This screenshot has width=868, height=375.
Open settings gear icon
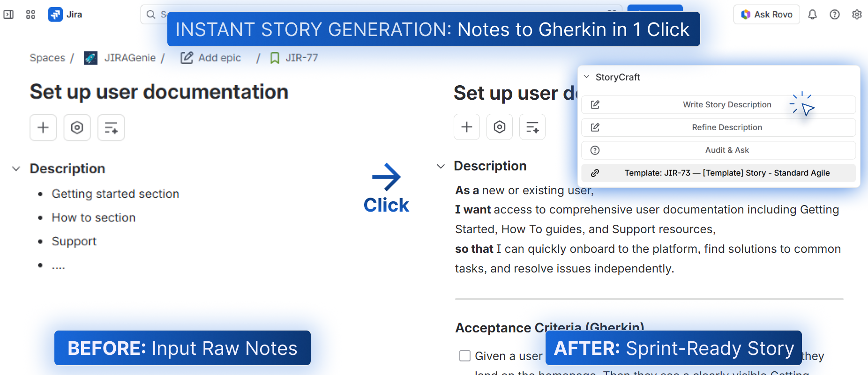pyautogui.click(x=857, y=15)
